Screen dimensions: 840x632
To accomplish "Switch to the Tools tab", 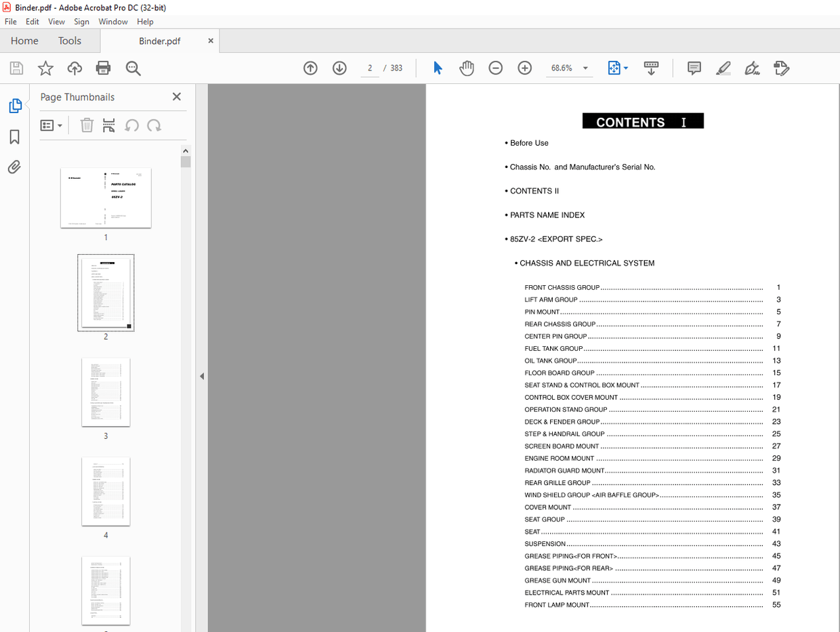I will pyautogui.click(x=70, y=41).
